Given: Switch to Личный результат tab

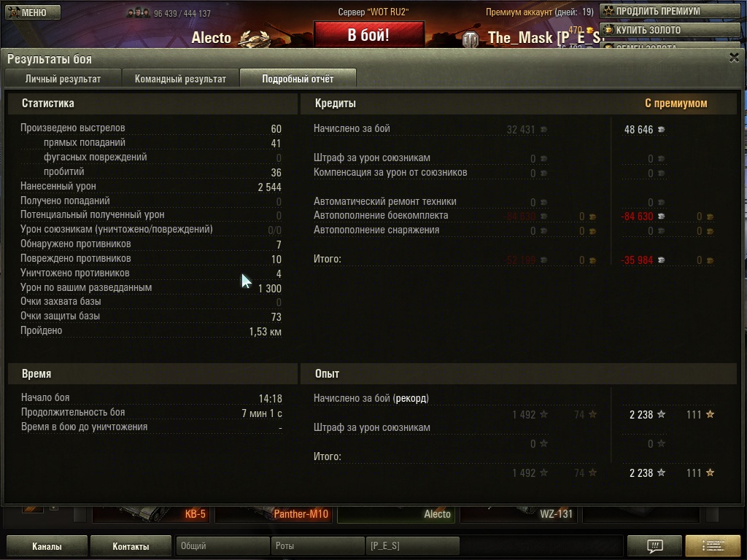Looking at the screenshot, I should click(x=63, y=79).
